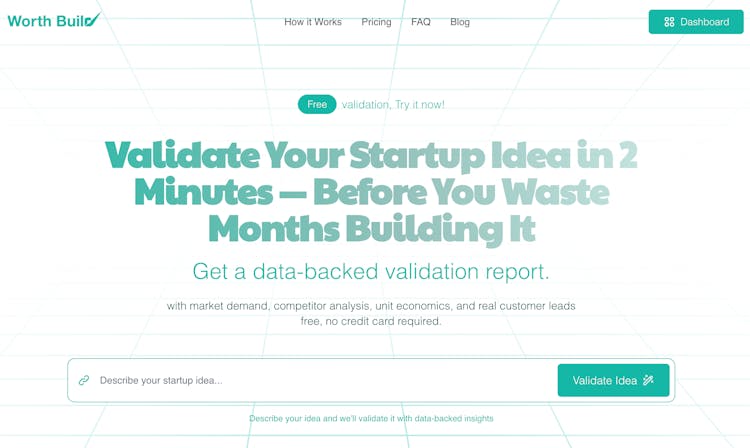Click the magic wand icon on Validate Idea
Viewport: 750px width, 448px height.
pos(648,380)
